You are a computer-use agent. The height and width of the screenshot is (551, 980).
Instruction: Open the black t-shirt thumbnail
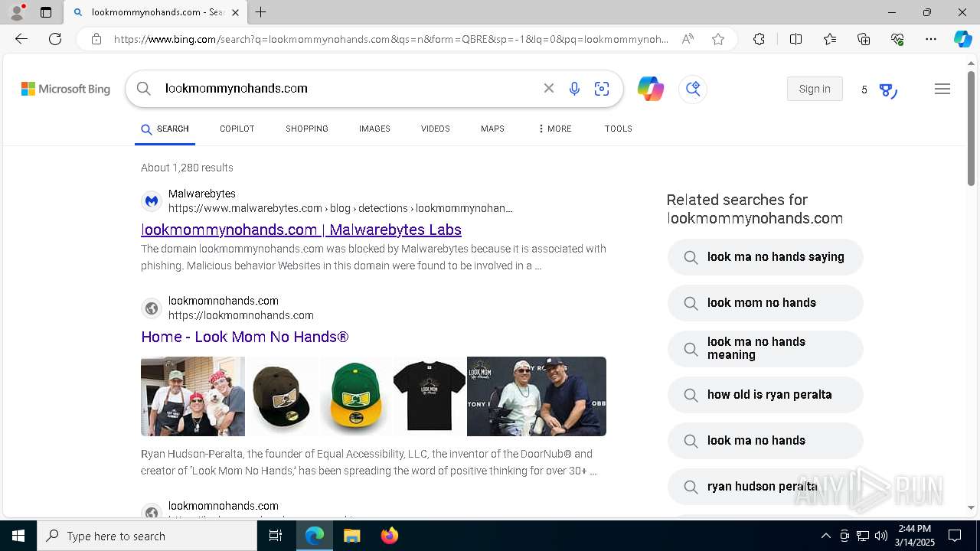pyautogui.click(x=429, y=396)
